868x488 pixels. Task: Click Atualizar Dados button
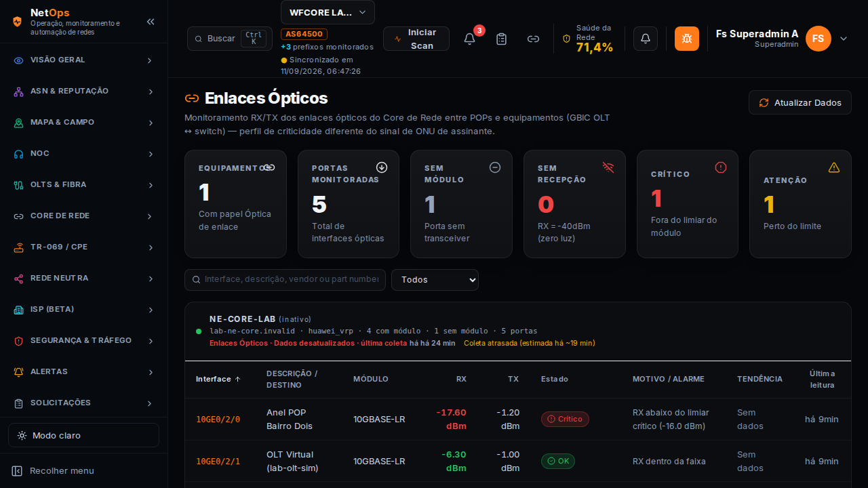click(800, 102)
